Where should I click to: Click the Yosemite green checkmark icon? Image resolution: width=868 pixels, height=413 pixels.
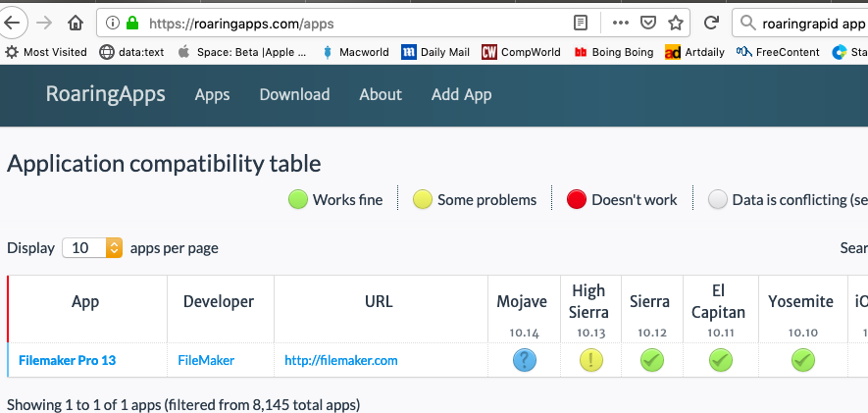click(803, 360)
